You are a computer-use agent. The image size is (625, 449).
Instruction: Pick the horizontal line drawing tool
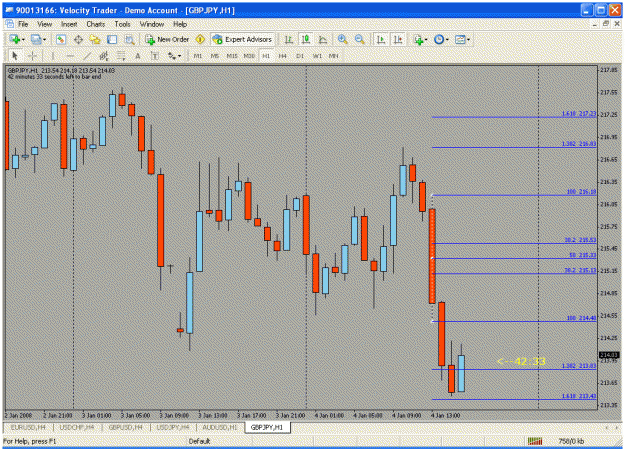pos(70,56)
